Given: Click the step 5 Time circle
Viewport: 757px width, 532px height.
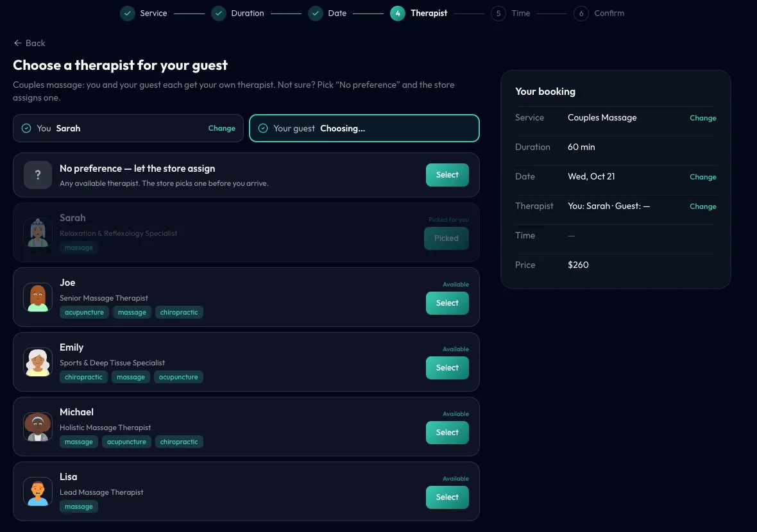Looking at the screenshot, I should pyautogui.click(x=498, y=13).
